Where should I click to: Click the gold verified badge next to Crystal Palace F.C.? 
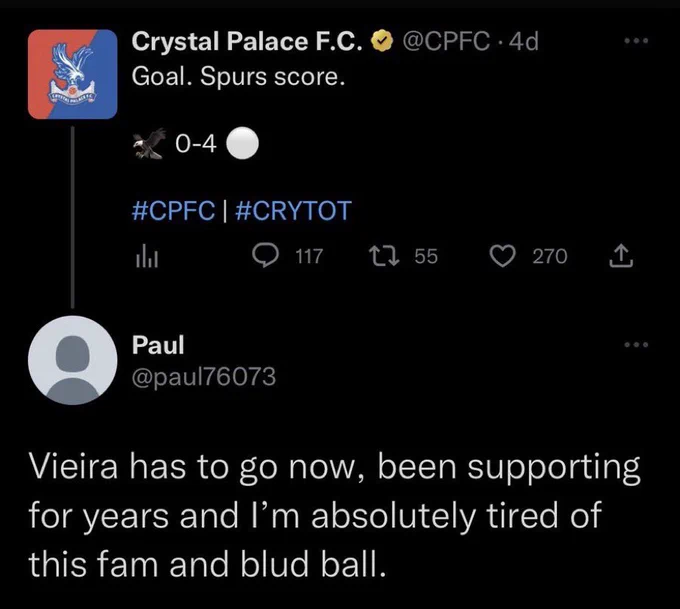coord(382,42)
